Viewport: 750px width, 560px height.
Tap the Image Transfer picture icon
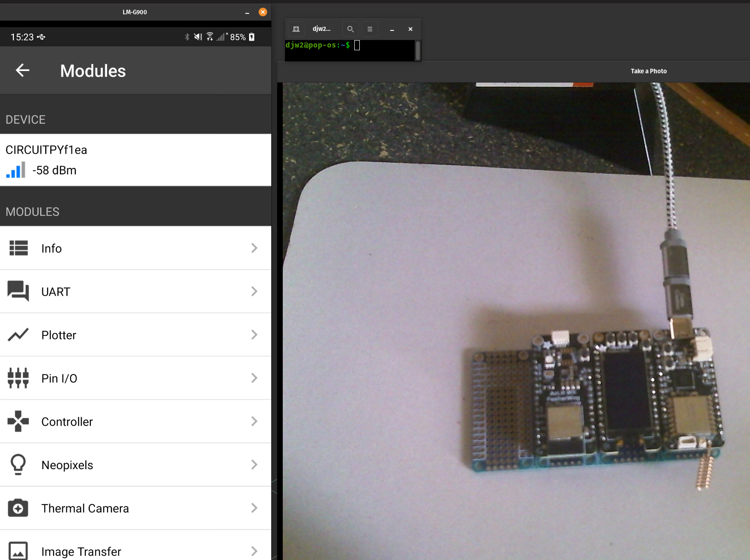tap(18, 551)
